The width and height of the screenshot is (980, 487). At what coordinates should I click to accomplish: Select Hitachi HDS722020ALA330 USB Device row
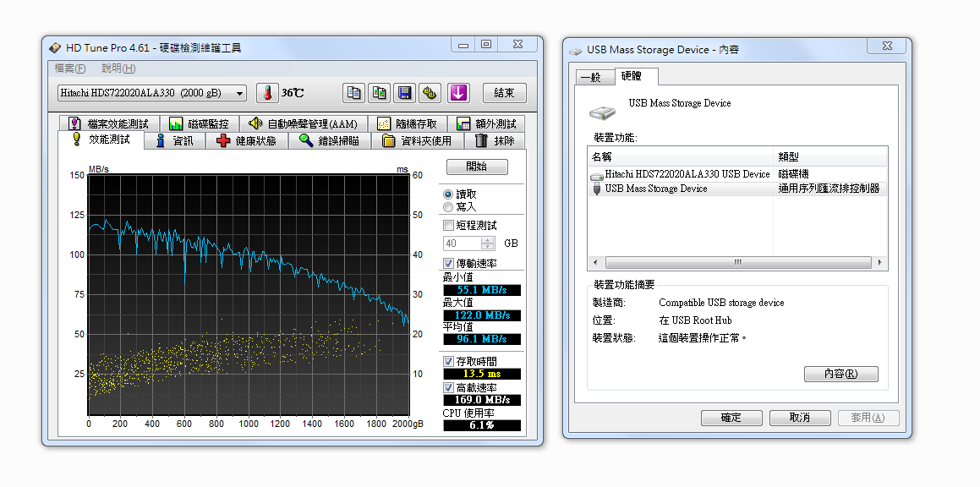click(736, 175)
